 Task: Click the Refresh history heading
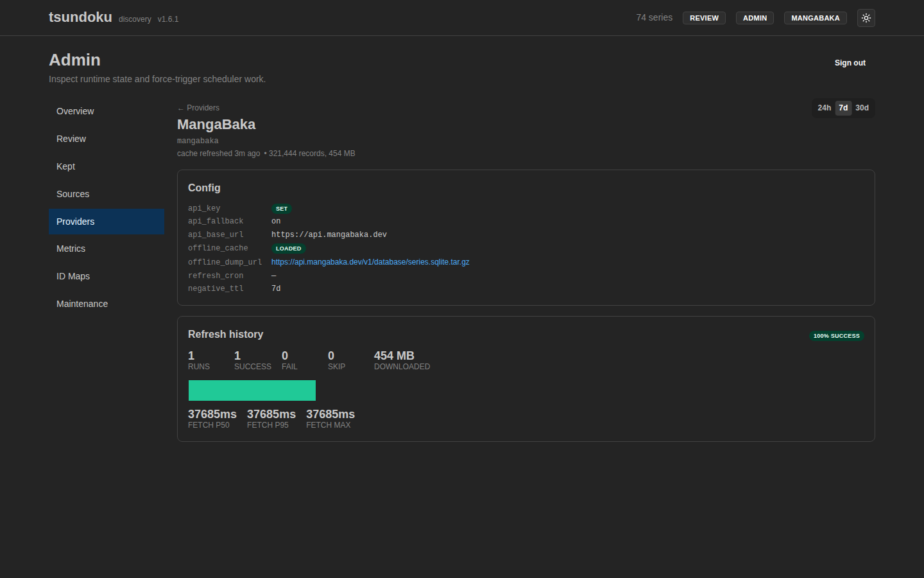coord(225,335)
